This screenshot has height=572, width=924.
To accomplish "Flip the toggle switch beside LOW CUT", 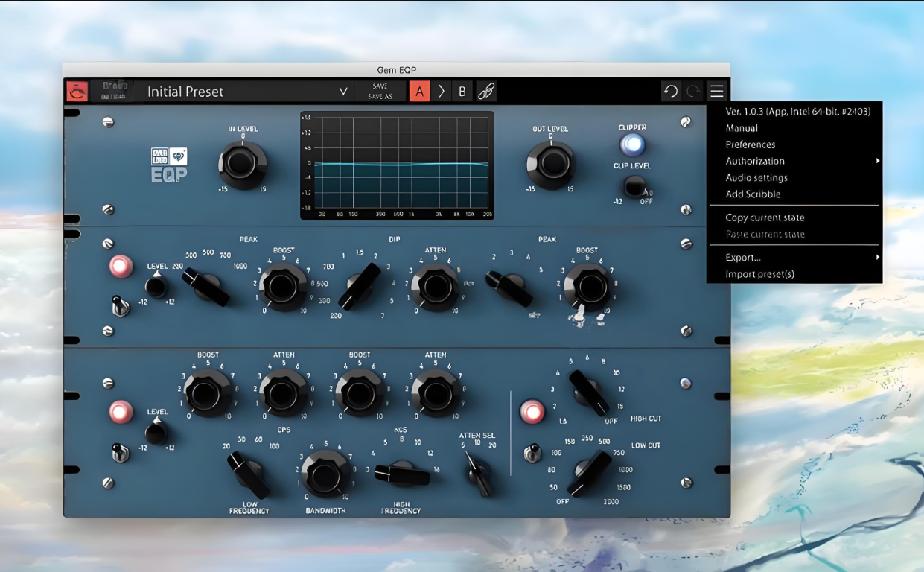I will (x=531, y=452).
